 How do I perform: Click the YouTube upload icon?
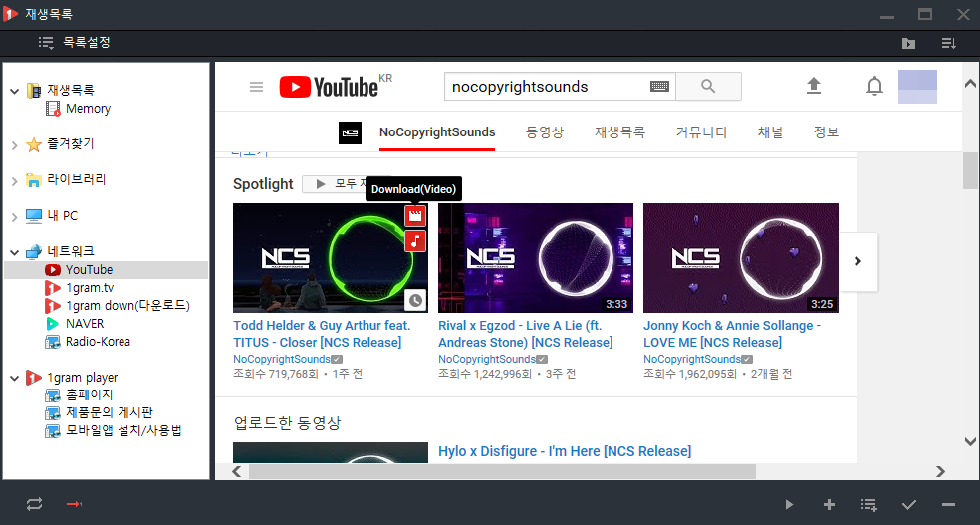(x=813, y=86)
